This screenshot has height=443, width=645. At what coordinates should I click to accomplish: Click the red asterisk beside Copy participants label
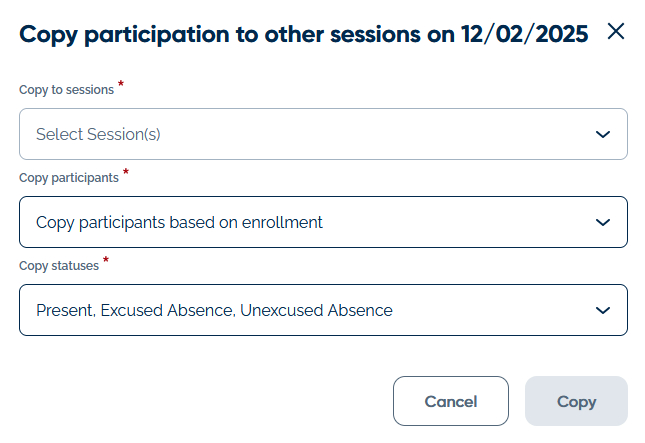pyautogui.click(x=126, y=173)
